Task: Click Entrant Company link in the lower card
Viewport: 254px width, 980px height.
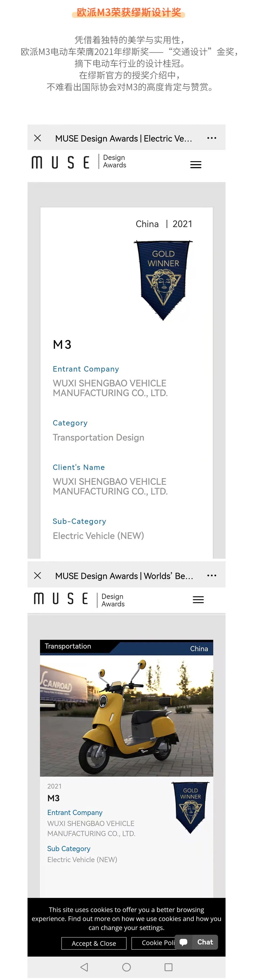Action: click(75, 812)
